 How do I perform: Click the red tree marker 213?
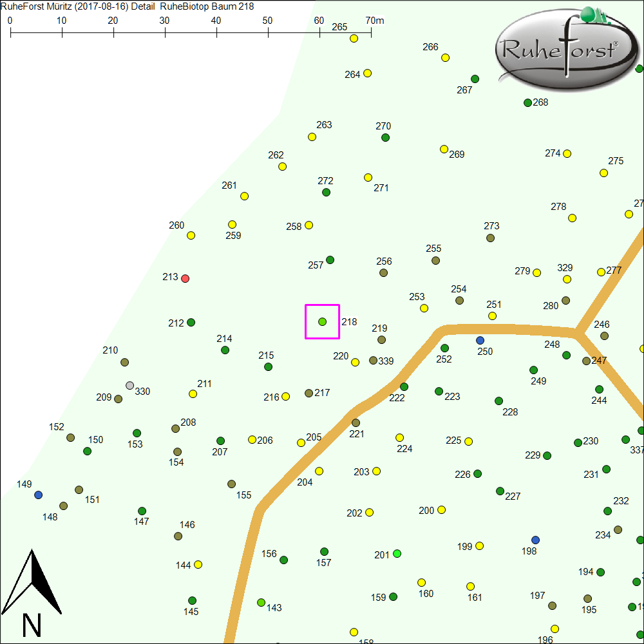click(185, 278)
